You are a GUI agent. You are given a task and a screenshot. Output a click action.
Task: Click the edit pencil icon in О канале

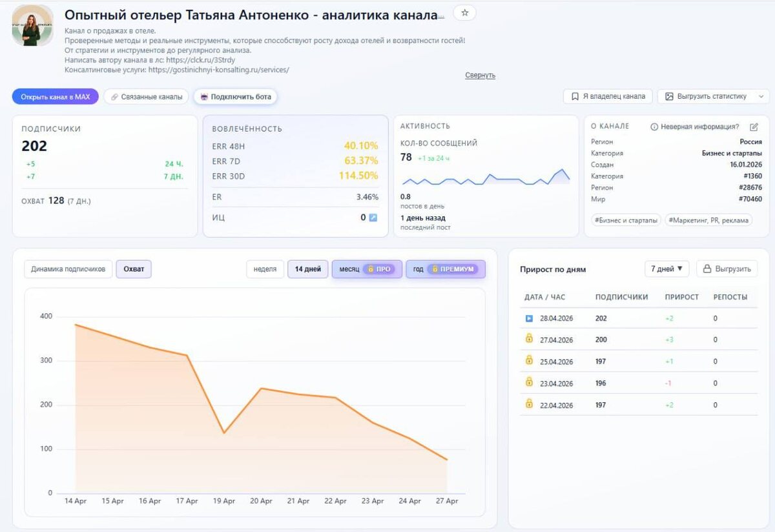click(x=754, y=127)
